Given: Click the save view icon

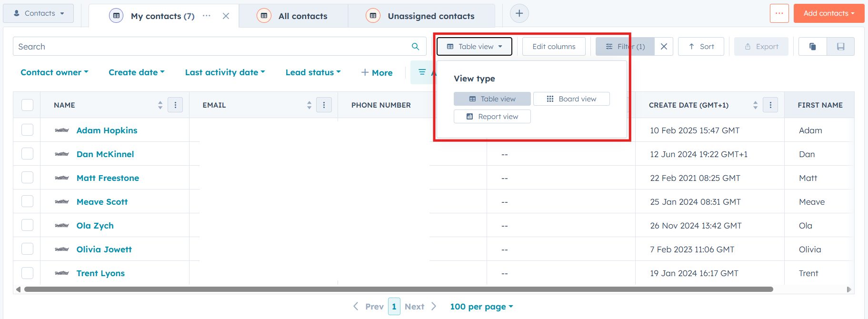Looking at the screenshot, I should point(840,46).
